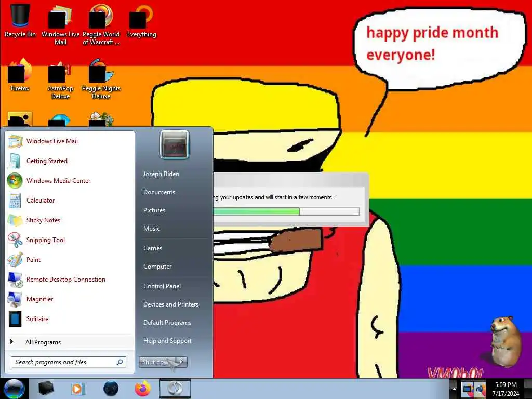Open the Shut down options arrow
This screenshot has height=399, width=532.
tap(182, 362)
